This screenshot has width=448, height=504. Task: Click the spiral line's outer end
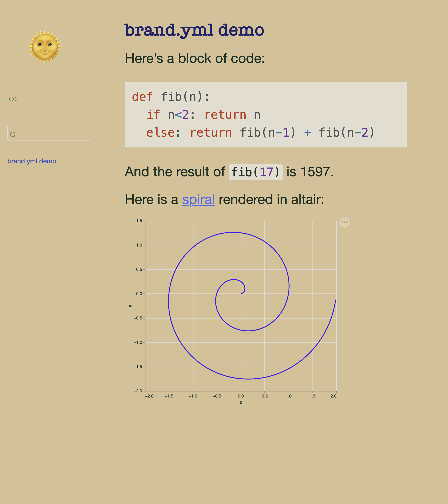[335, 300]
